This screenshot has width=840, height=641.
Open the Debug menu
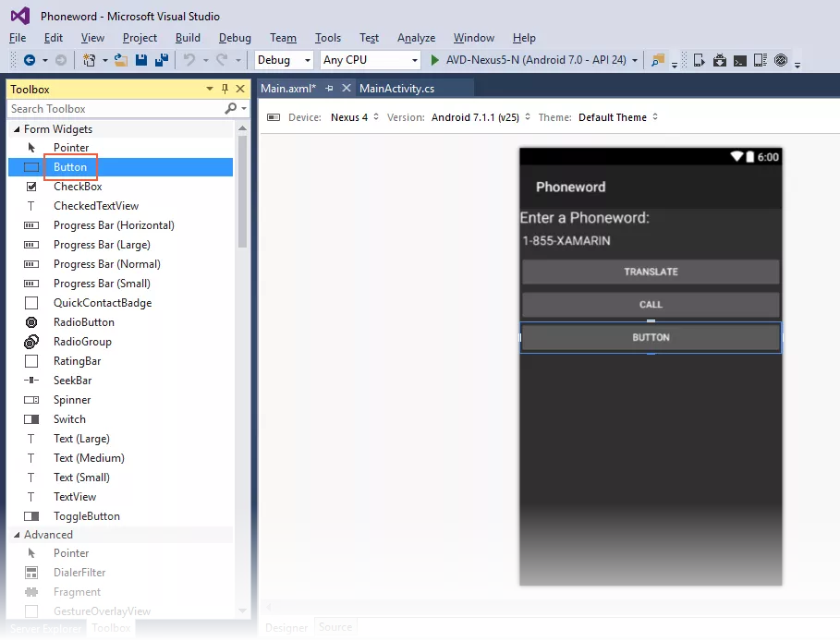[235, 38]
